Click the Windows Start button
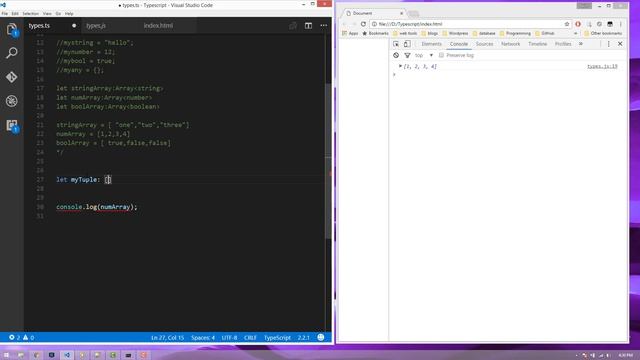640x360 pixels. pyautogui.click(x=6, y=355)
